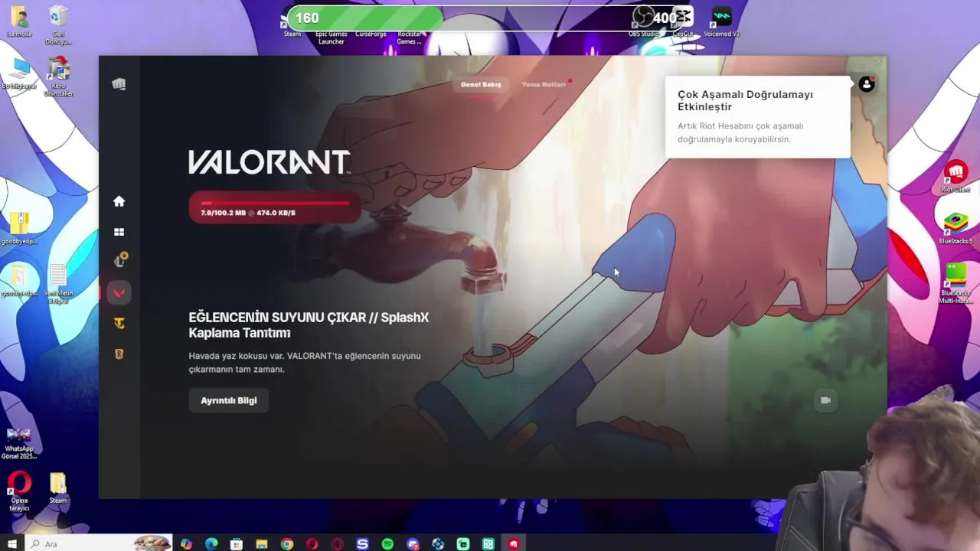Click the Riot Games fist logo
Viewport: 980px width, 551px height.
pyautogui.click(x=119, y=84)
